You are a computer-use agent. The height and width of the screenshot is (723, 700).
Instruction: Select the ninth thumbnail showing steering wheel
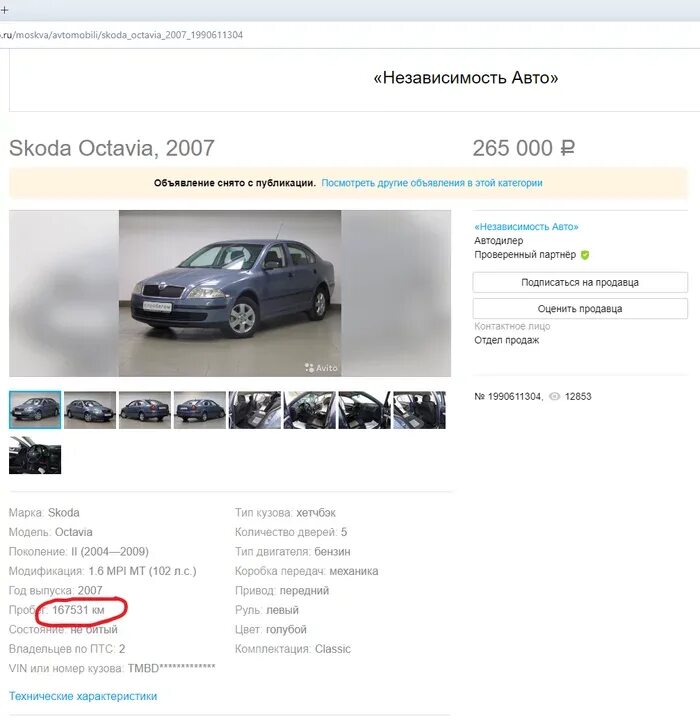coord(35,455)
